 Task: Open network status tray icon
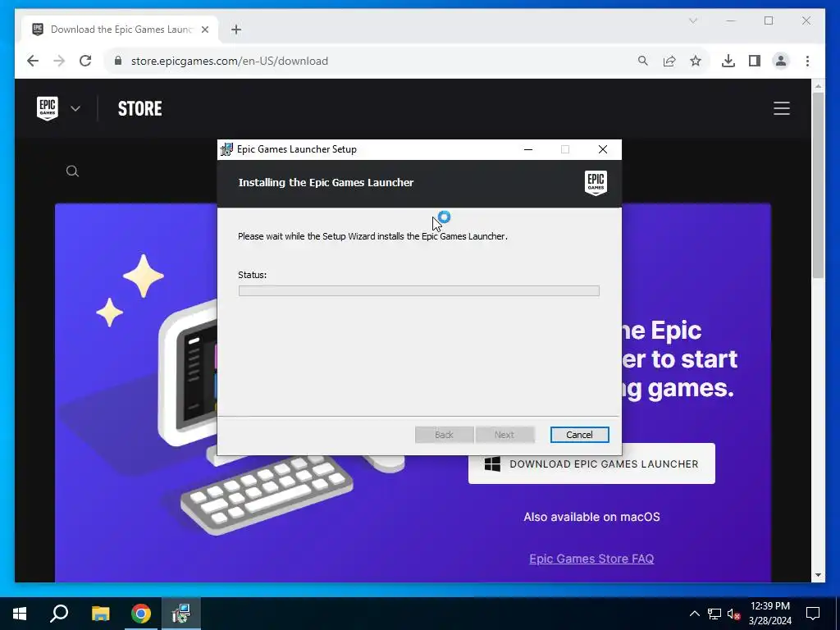pyautogui.click(x=714, y=614)
